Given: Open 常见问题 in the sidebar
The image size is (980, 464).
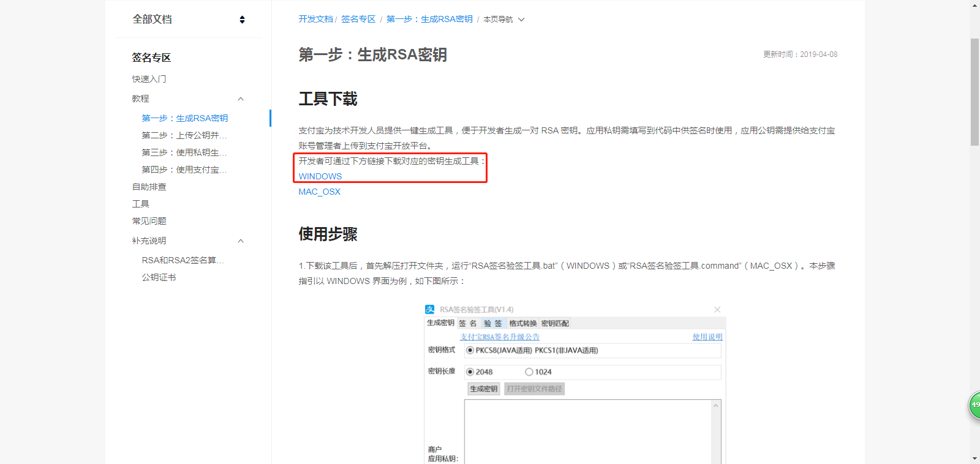Looking at the screenshot, I should click(149, 221).
